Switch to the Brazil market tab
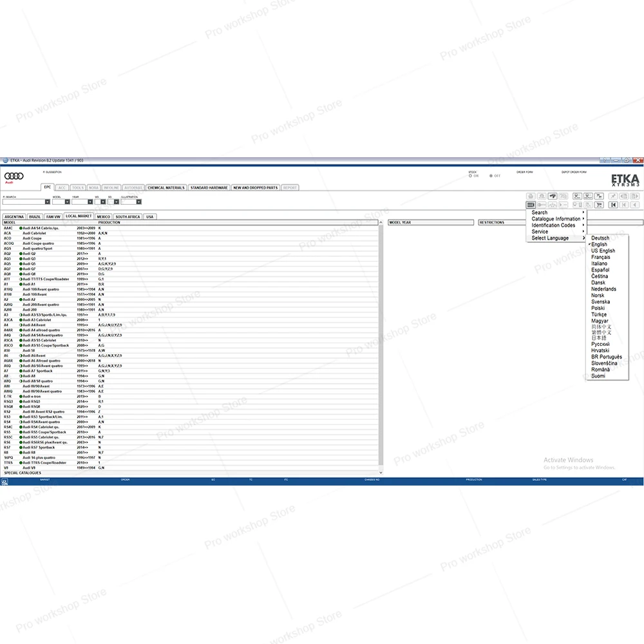Screen dimensions: 644x644 pyautogui.click(x=35, y=217)
